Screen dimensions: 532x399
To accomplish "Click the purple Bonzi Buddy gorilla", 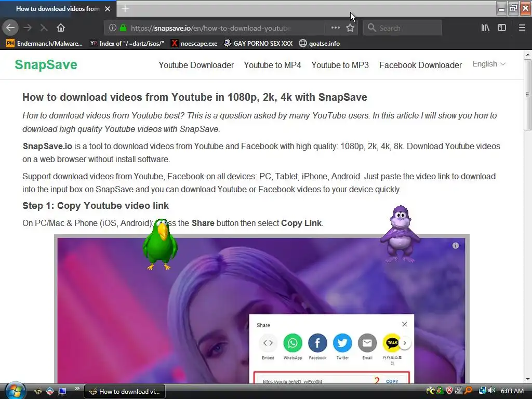I will coord(400,234).
